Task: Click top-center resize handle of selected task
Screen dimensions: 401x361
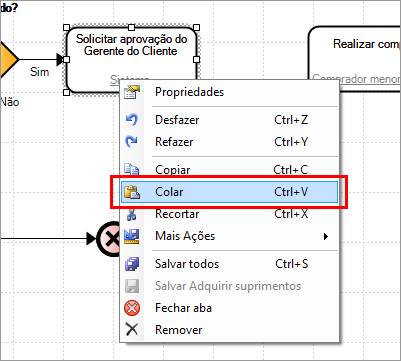Action: [x=131, y=27]
